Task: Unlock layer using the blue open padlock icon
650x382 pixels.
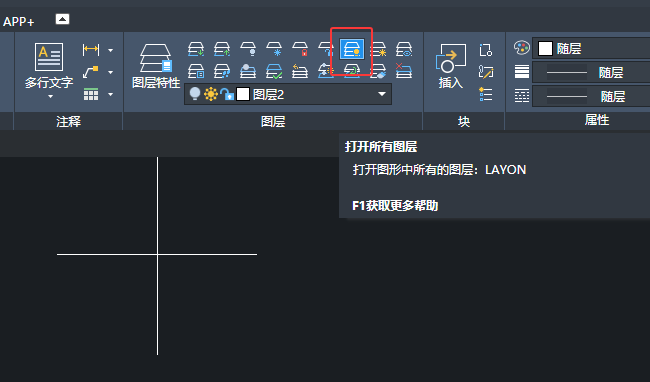Action: [x=326, y=49]
